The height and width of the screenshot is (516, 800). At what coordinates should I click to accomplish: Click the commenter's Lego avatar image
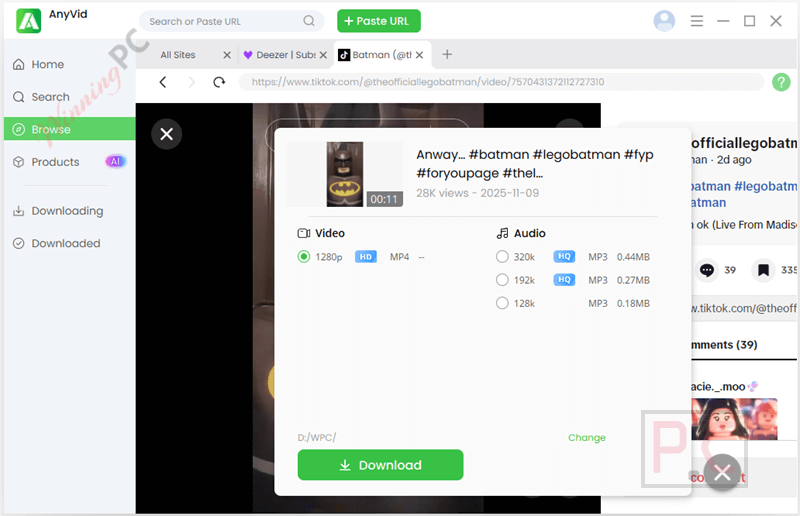734,419
